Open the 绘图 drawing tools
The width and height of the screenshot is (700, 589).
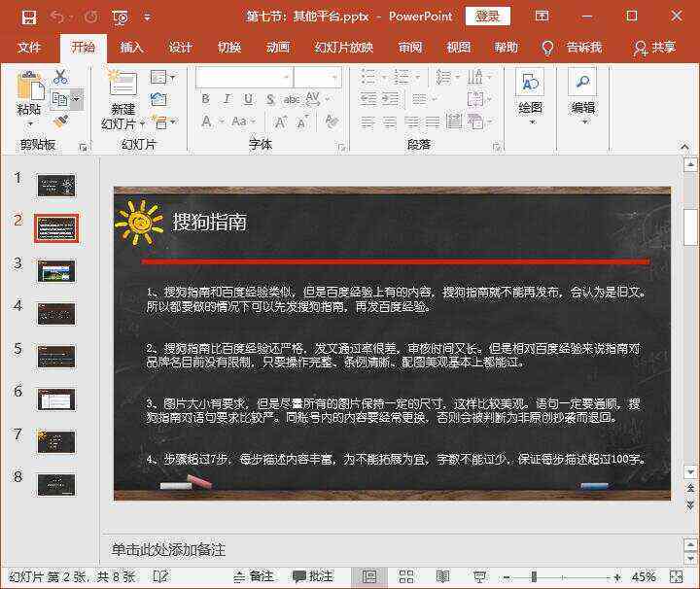[530, 96]
